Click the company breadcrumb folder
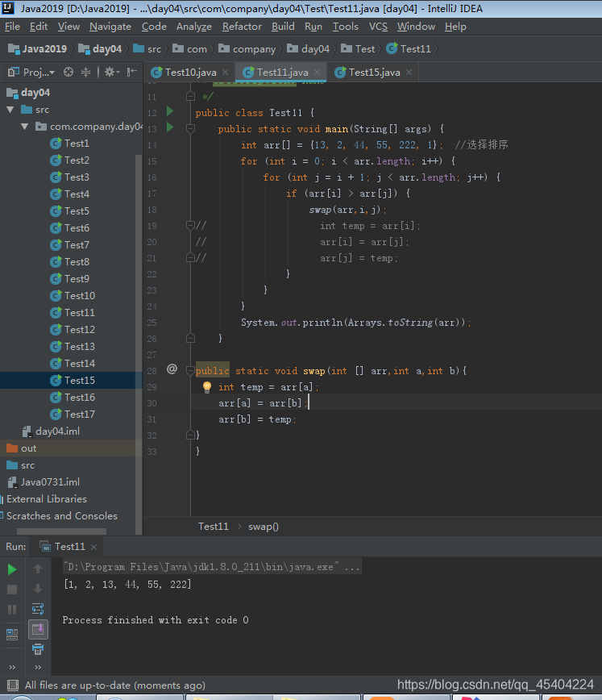602x700 pixels. click(x=247, y=48)
